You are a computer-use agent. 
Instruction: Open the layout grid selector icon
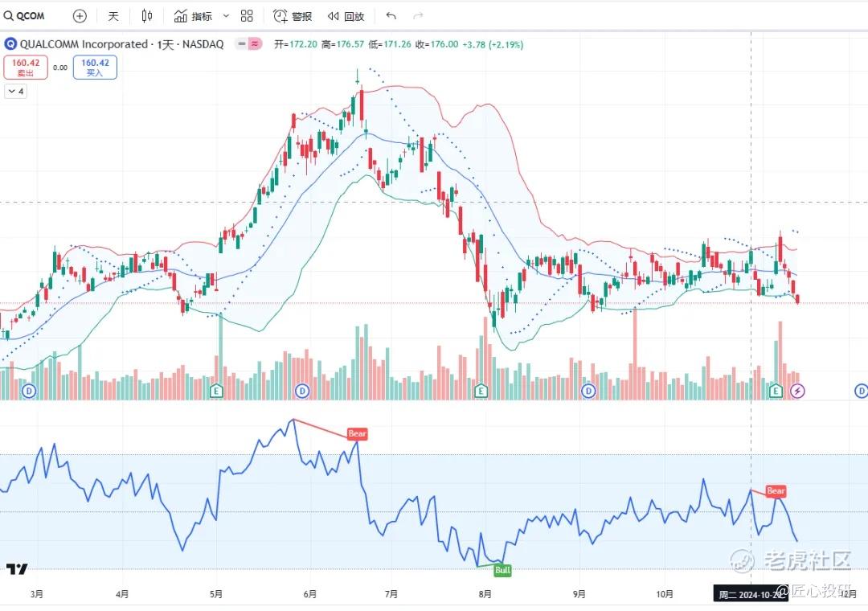247,16
